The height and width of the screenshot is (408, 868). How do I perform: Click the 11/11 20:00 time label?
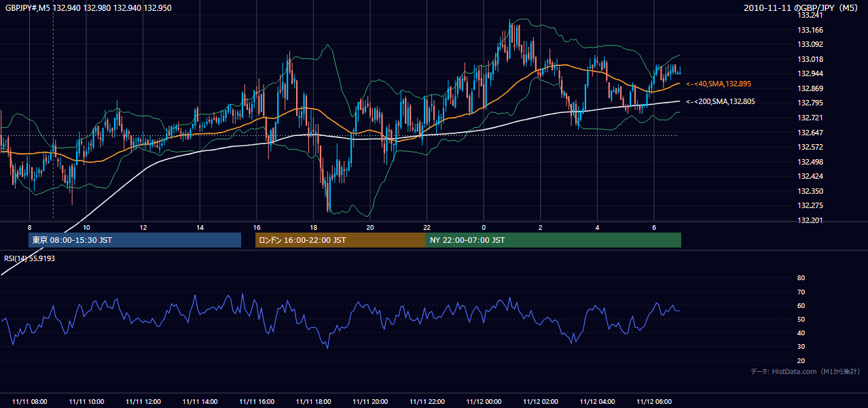click(370, 402)
